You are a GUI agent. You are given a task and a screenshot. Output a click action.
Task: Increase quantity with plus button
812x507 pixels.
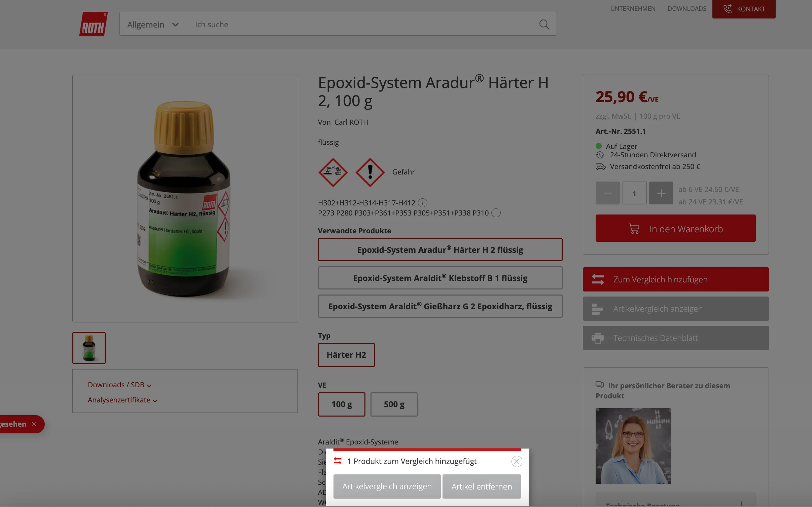click(661, 193)
